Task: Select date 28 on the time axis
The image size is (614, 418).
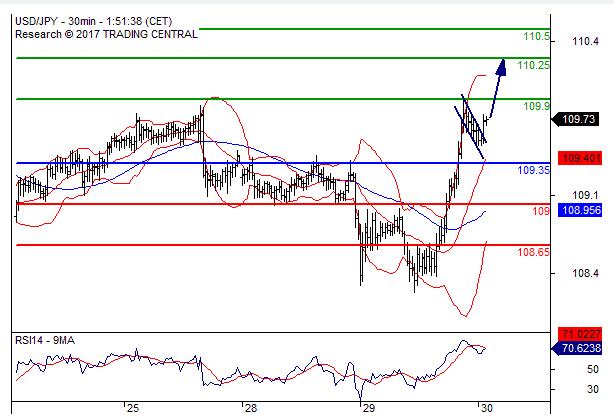Action: click(251, 408)
